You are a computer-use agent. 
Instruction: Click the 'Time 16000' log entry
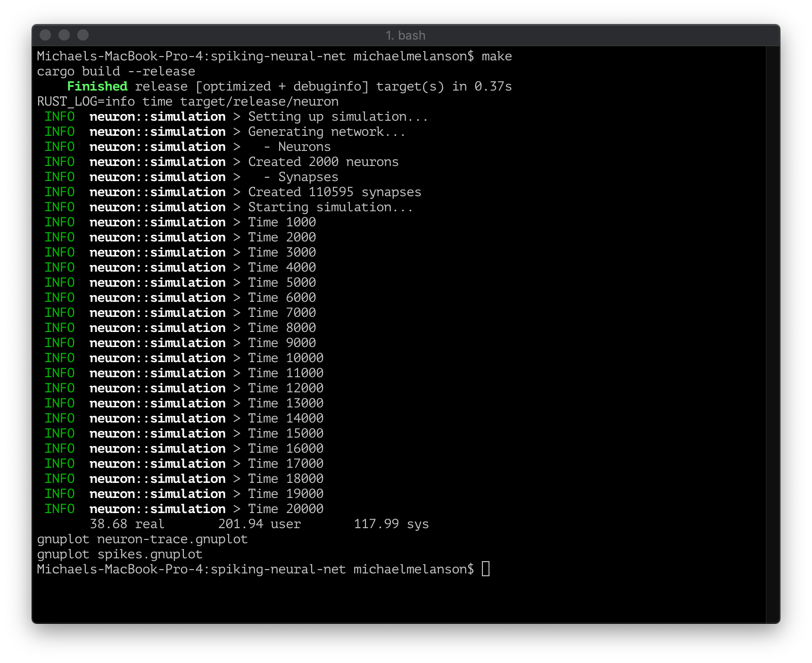tap(286, 448)
